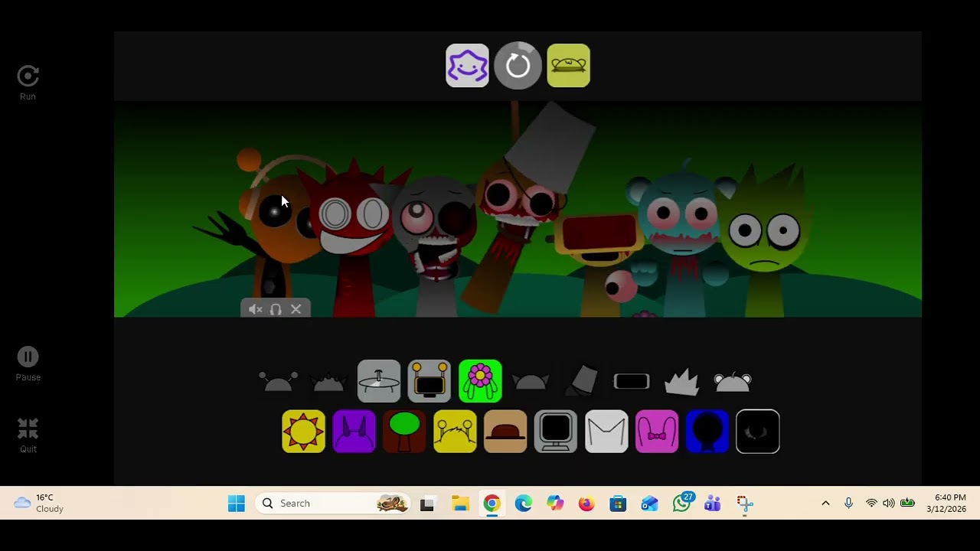
Task: Open File Explorer from the taskbar
Action: coord(459,503)
